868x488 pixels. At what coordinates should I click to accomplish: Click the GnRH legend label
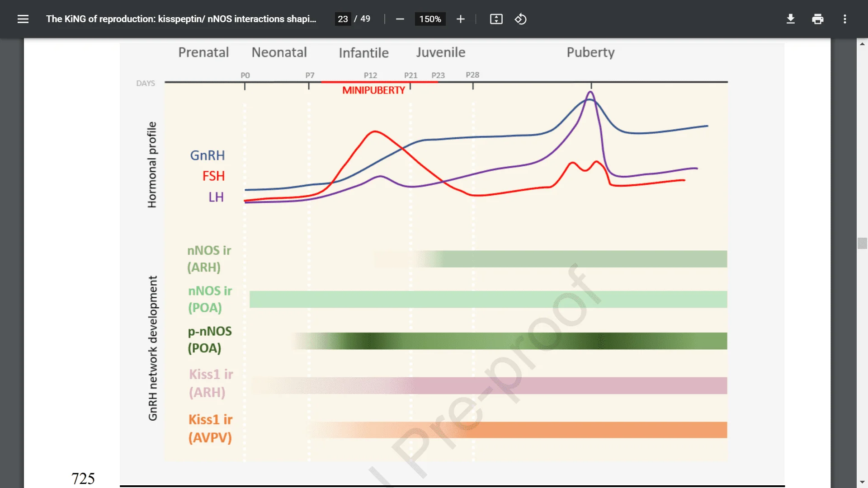click(x=207, y=155)
